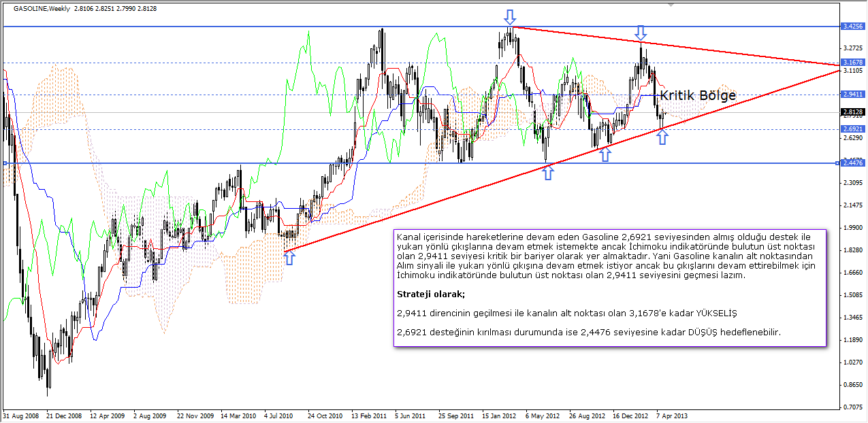
Task: Click the up arrow on the trendline near July 2010
Action: 291,257
